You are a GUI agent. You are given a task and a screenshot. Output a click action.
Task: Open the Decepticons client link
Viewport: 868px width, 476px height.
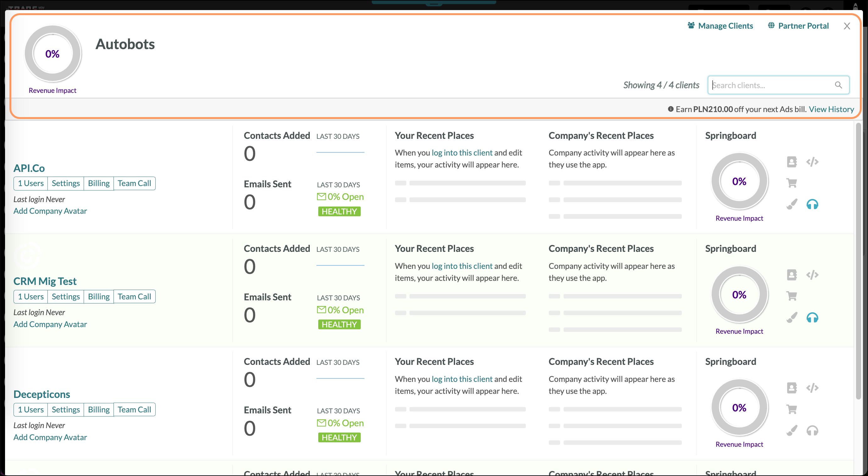[x=42, y=394]
